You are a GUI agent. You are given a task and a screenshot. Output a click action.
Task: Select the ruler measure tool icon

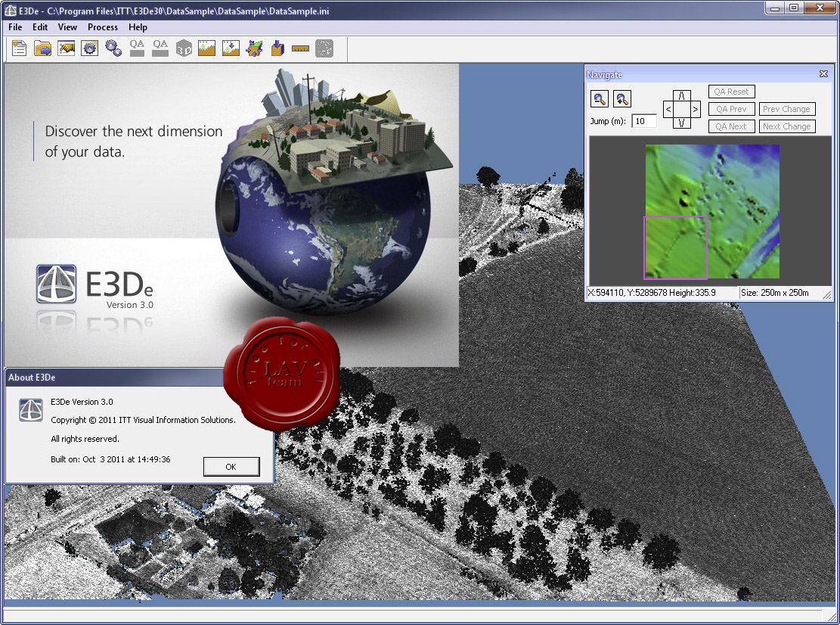pos(300,48)
